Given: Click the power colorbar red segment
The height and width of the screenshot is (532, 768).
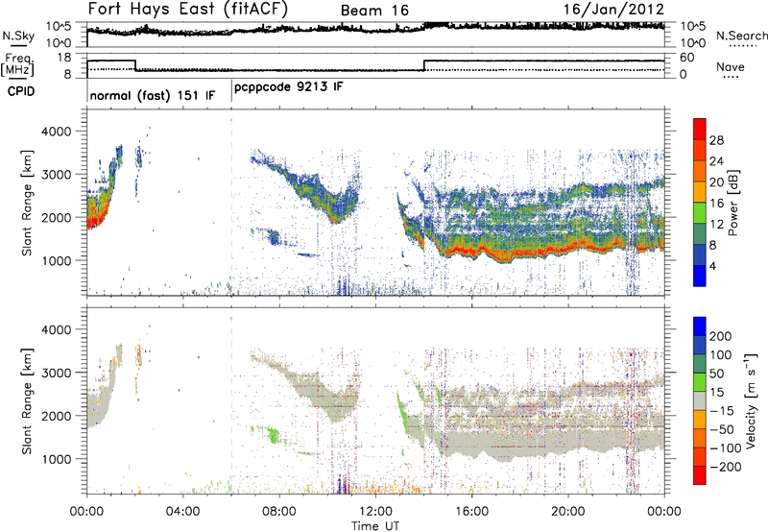Looking at the screenshot, I should coord(700,127).
